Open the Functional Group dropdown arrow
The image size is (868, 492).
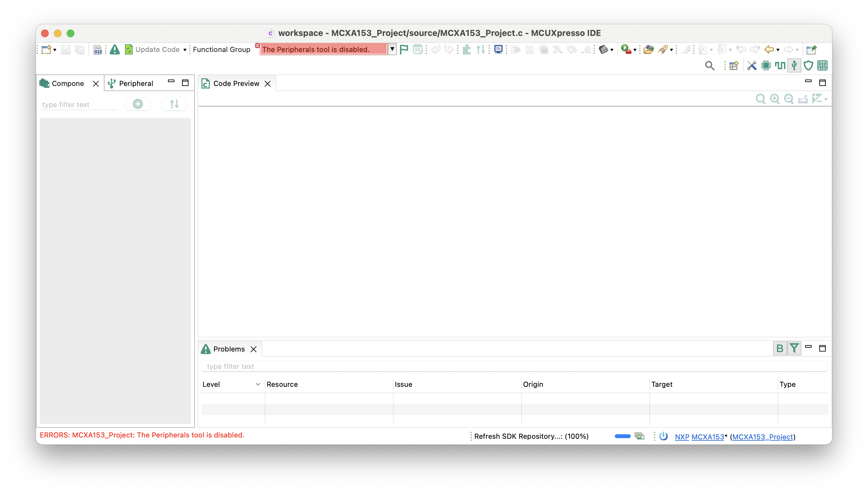coord(392,49)
